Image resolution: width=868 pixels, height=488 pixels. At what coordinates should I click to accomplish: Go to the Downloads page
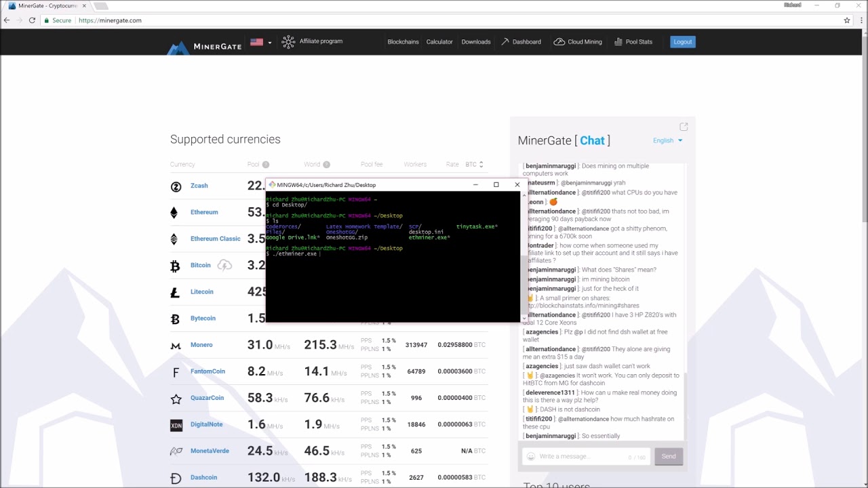[x=476, y=42]
